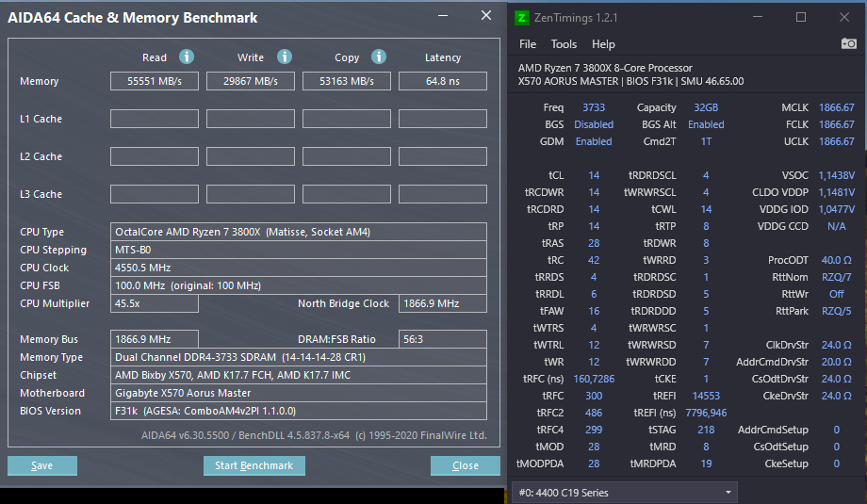Click the RttPark value RZQ/5
Viewport: 867px width, 504px height.
[x=836, y=311]
